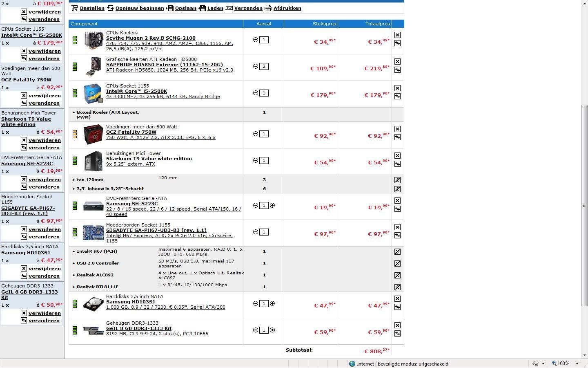Swap the Scythe Mugen 2 cooler via arrows icon
This screenshot has height=368, width=588.
coord(397,43)
